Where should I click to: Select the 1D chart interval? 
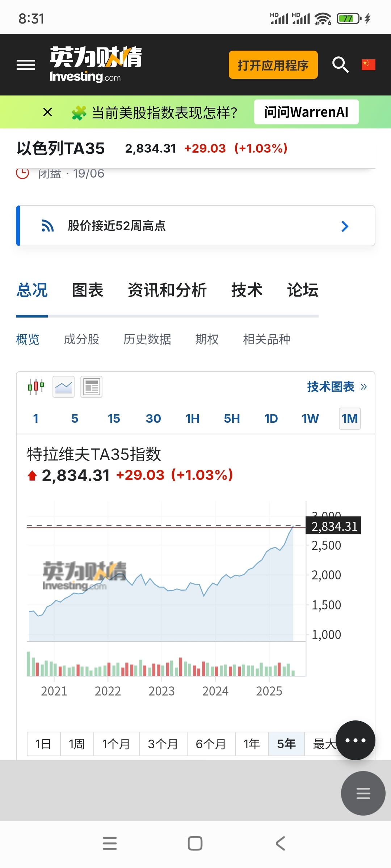271,418
